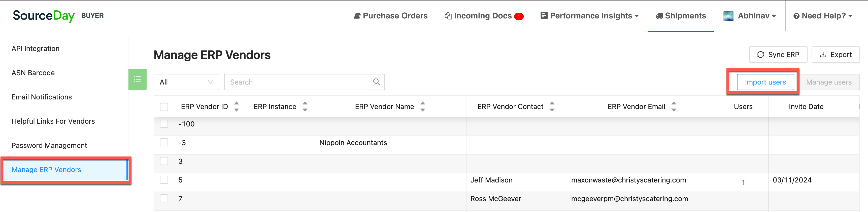Click the Export button
This screenshot has width=868, height=212.
pyautogui.click(x=836, y=55)
